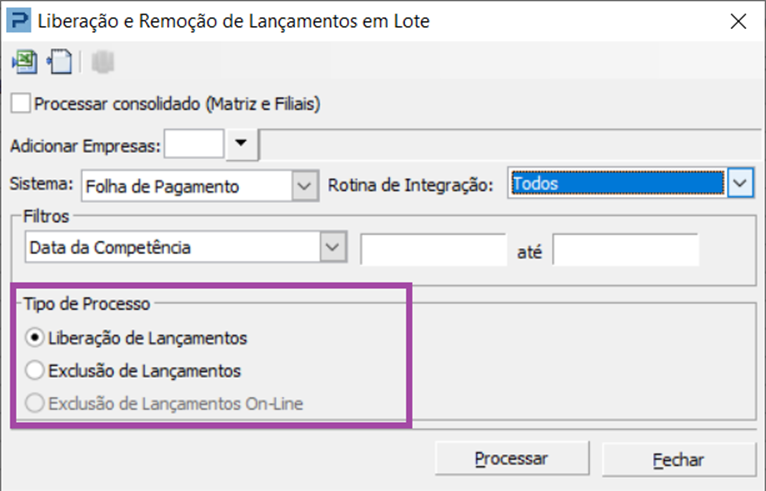Choose Exclusão de Lançamentos On-Line radio option

tap(35, 404)
